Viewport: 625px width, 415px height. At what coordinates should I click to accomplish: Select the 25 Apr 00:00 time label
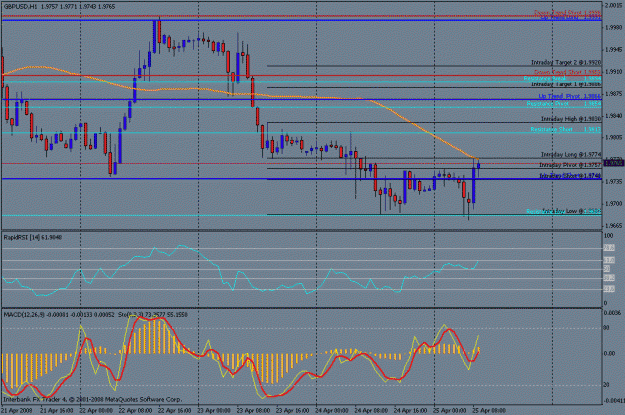click(x=450, y=410)
